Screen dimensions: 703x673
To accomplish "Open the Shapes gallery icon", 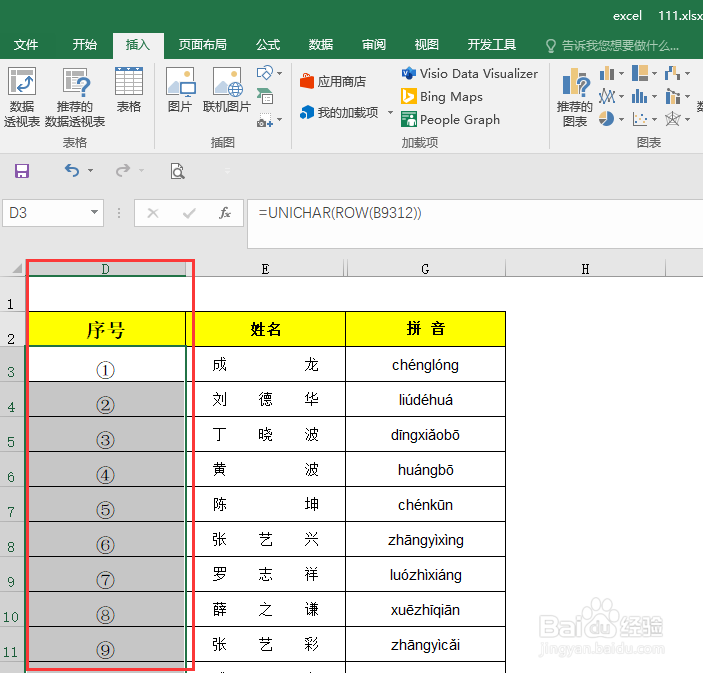I will click(x=264, y=73).
